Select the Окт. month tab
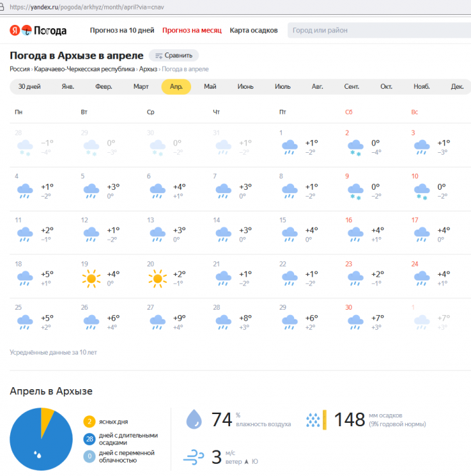This screenshot has height=476, width=471. (x=386, y=87)
